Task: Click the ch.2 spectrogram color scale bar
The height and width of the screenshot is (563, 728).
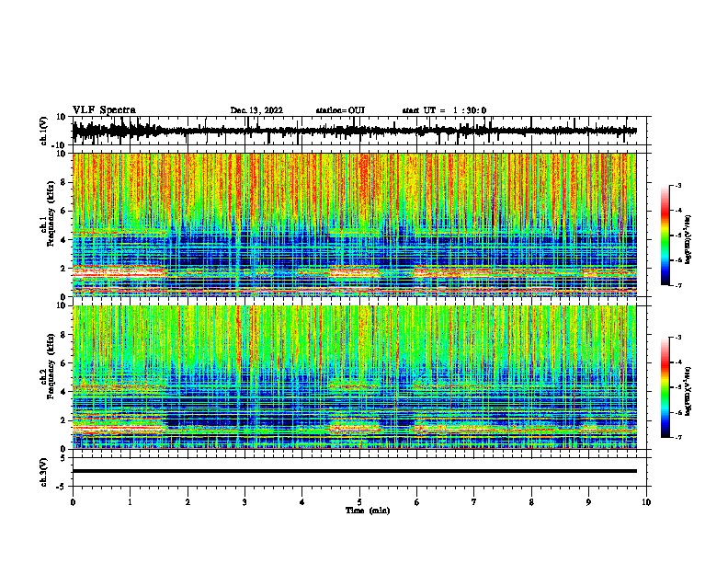Action: [x=665, y=387]
